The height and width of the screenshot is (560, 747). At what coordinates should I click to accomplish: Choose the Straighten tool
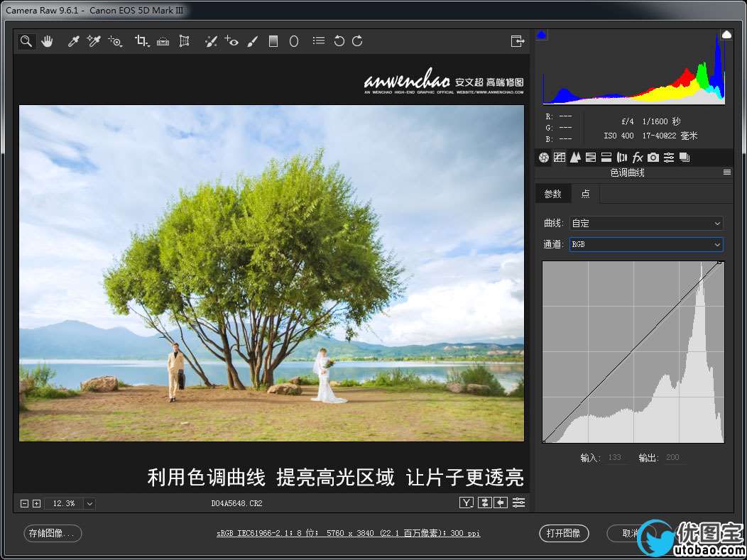pyautogui.click(x=163, y=41)
